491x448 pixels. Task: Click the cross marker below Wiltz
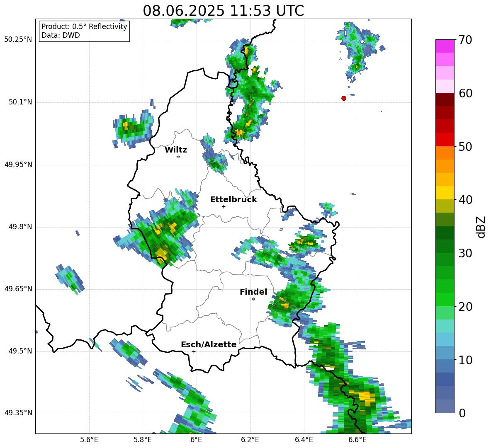coord(178,157)
